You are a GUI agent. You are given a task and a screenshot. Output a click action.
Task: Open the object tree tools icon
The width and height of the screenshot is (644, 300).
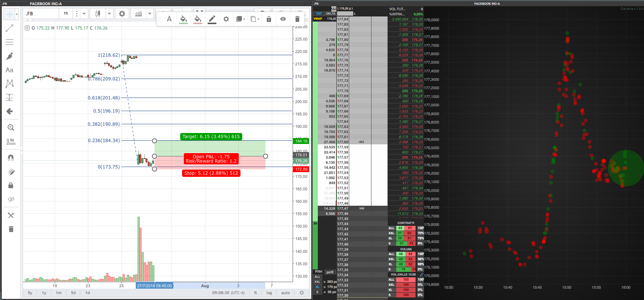coord(11,215)
